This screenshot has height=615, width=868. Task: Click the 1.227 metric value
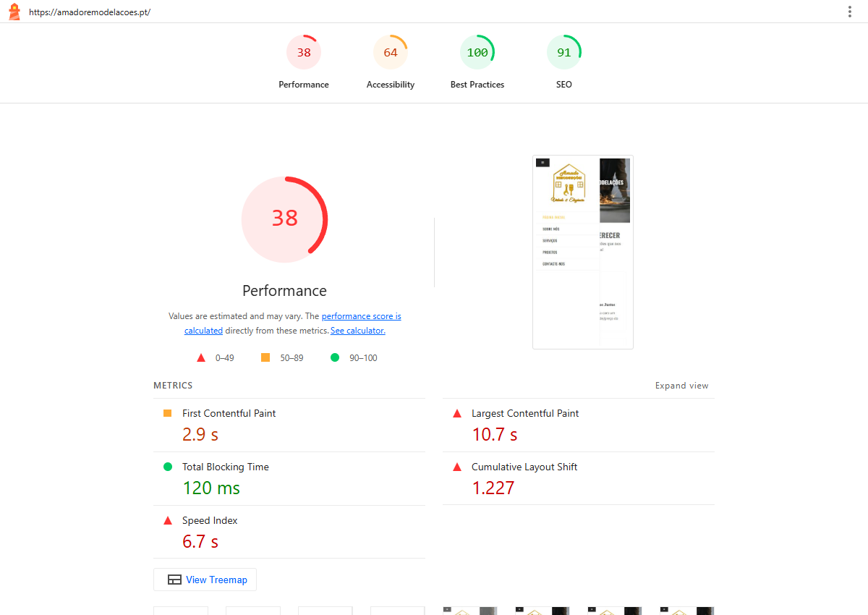[x=493, y=488]
